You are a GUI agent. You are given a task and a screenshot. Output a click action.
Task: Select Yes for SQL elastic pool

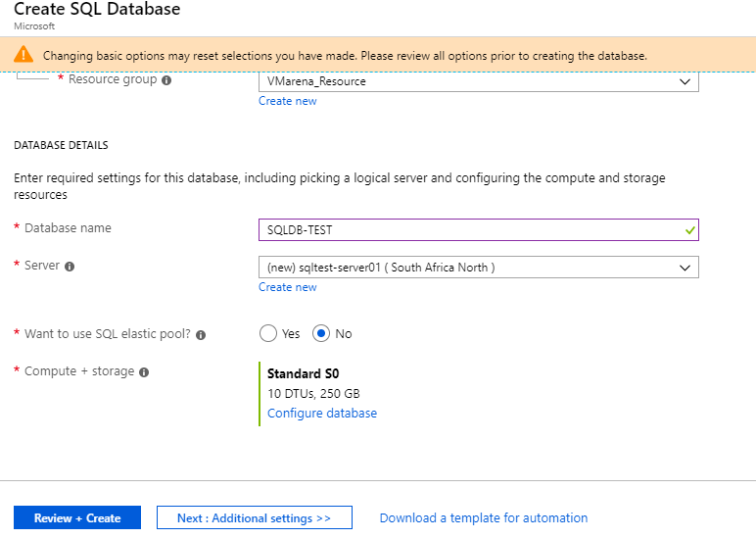(x=268, y=333)
